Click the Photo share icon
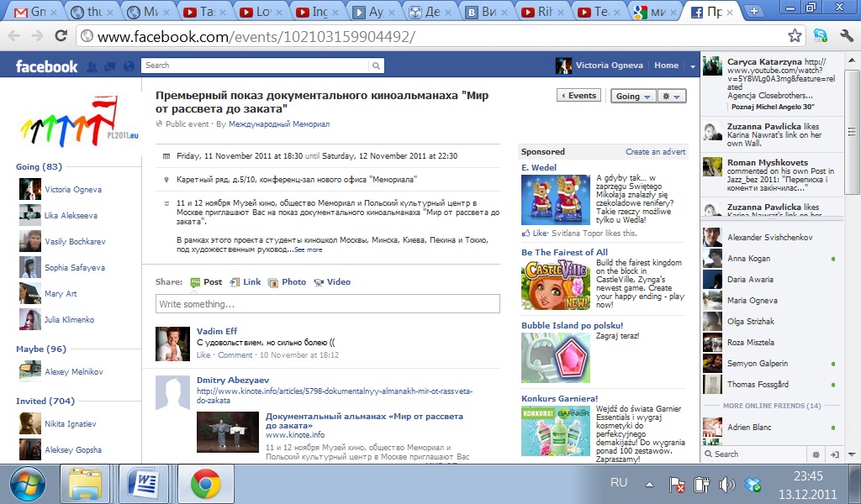 [x=273, y=282]
